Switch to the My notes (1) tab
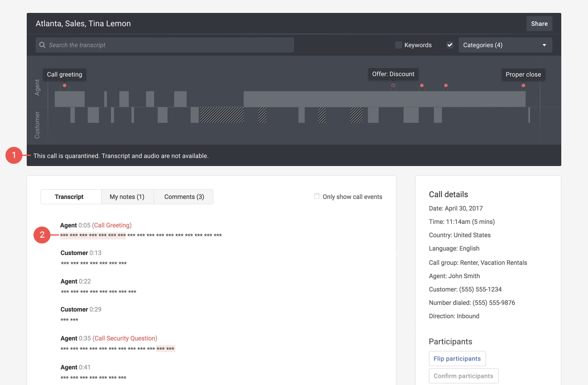The image size is (588, 385). pos(127,197)
